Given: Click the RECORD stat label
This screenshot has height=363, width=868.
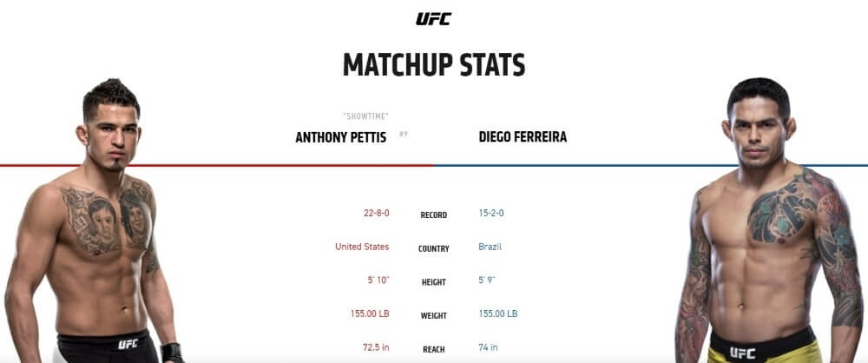Looking at the screenshot, I should (x=433, y=215).
